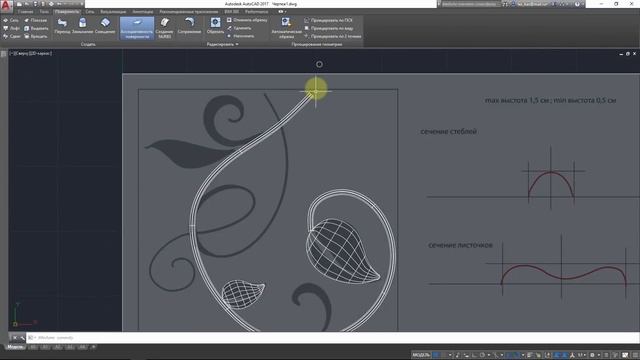The width and height of the screenshot is (640, 360).
Task: Select the Плоская planar surface tool
Action: [x=35, y=20]
